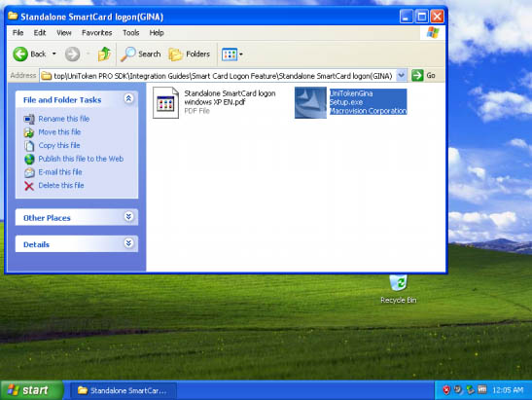Viewport: 532px width, 400px height.
Task: Click the Standalone SmartCar... taskbar button
Action: [x=124, y=390]
